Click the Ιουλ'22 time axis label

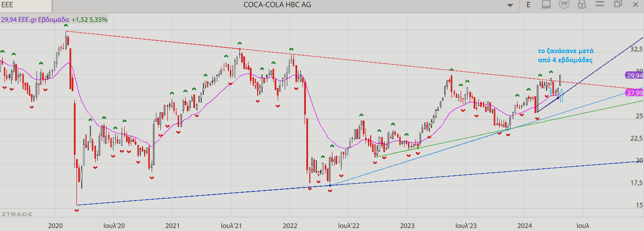point(348,226)
